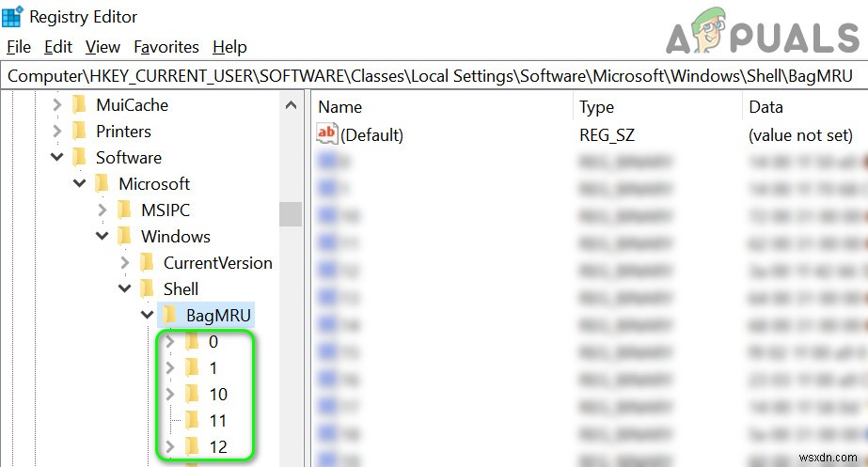Select the Shell folder icon

148,288
